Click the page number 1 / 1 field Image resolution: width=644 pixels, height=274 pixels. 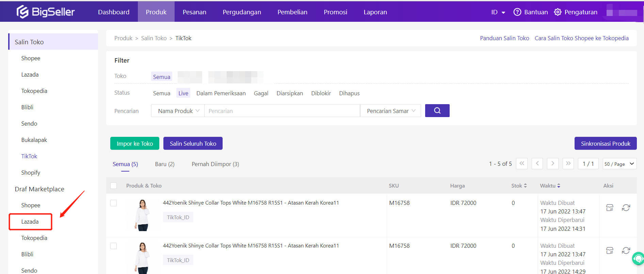tap(588, 164)
